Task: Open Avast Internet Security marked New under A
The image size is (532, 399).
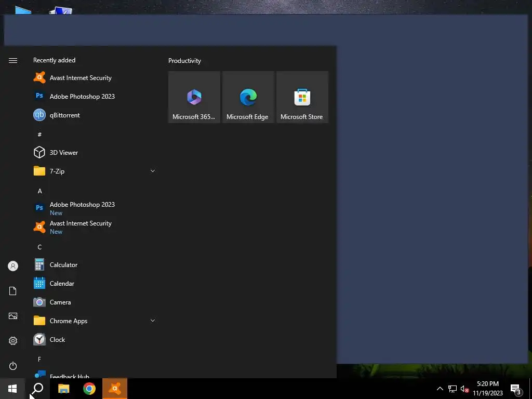Action: point(95,227)
